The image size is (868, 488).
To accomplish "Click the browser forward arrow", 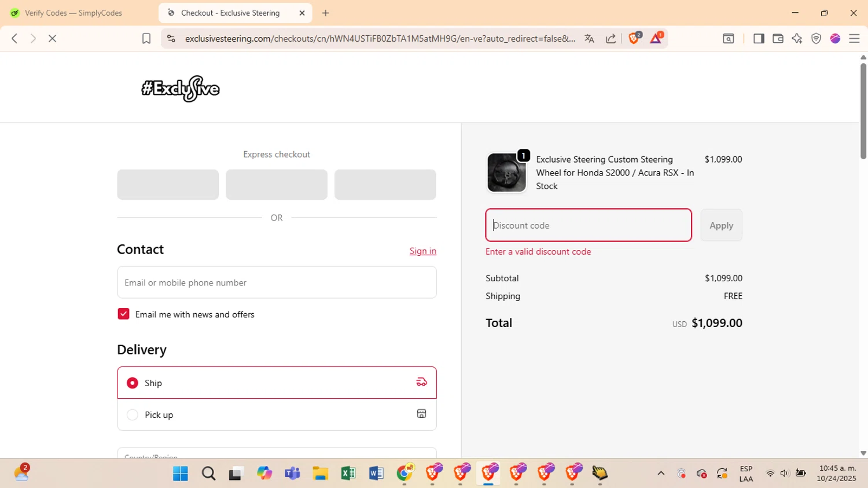I will point(33,38).
